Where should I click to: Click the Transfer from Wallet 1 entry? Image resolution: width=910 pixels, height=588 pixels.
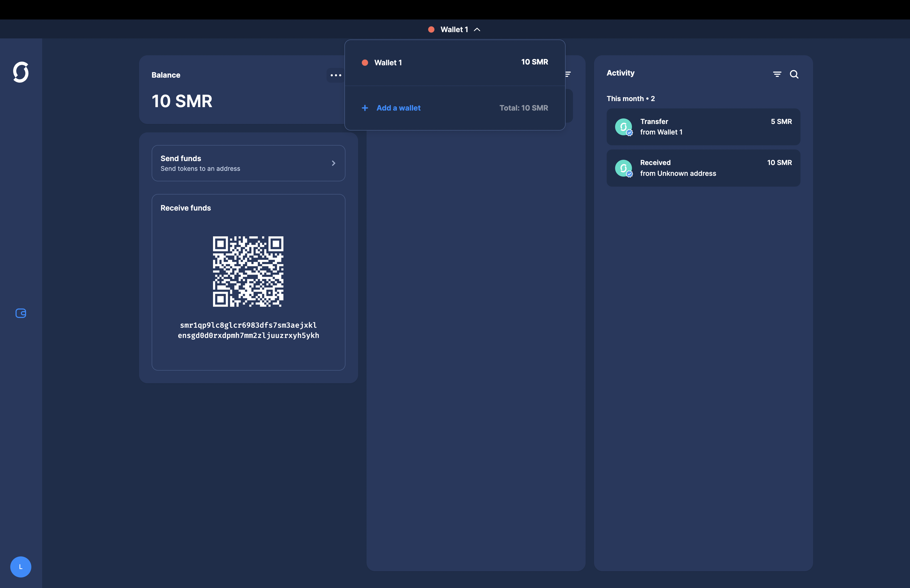point(703,127)
